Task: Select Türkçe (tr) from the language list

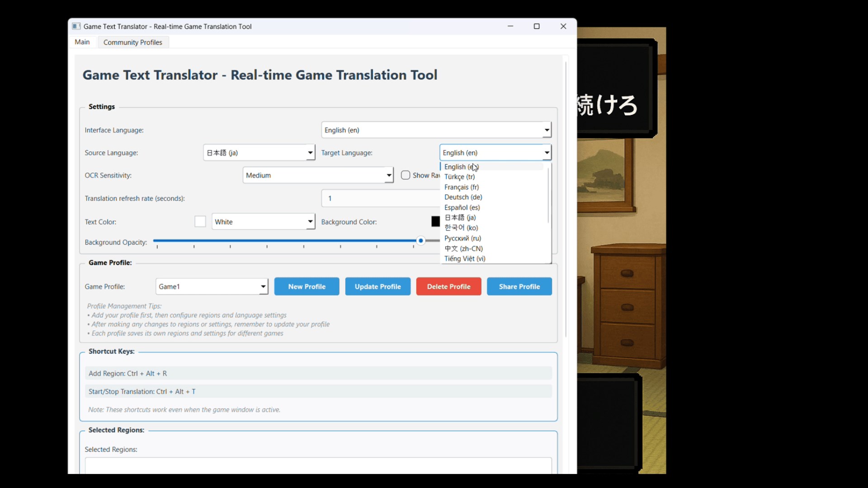Action: [459, 177]
